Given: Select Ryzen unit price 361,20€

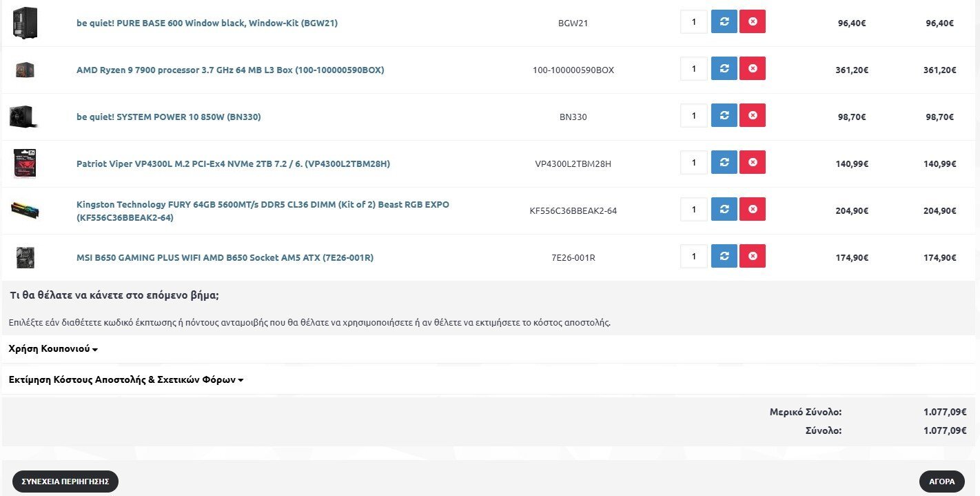Looking at the screenshot, I should click(852, 70).
